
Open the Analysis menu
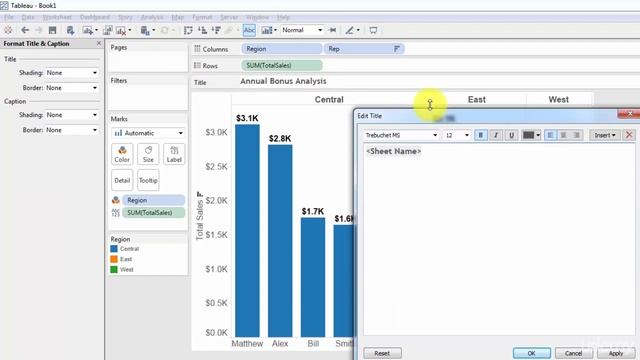click(152, 17)
